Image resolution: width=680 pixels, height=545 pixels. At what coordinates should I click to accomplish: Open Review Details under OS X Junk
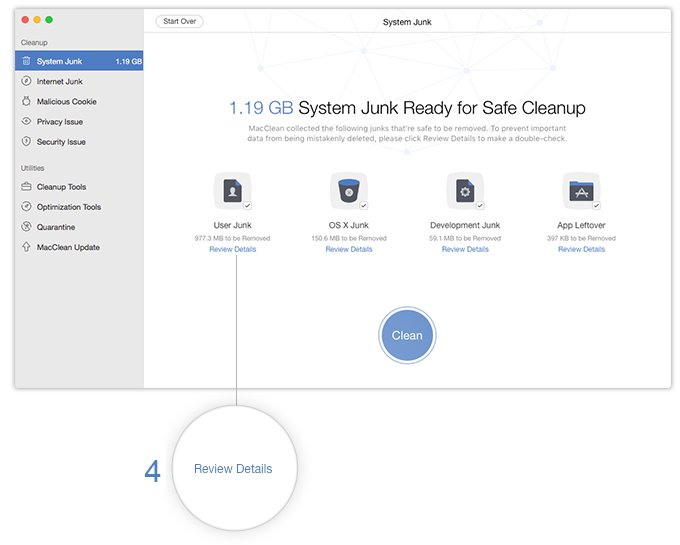pos(349,249)
